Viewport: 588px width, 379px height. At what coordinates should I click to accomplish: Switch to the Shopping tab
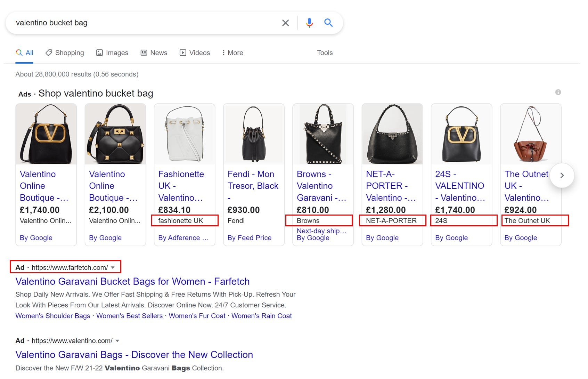coord(65,53)
